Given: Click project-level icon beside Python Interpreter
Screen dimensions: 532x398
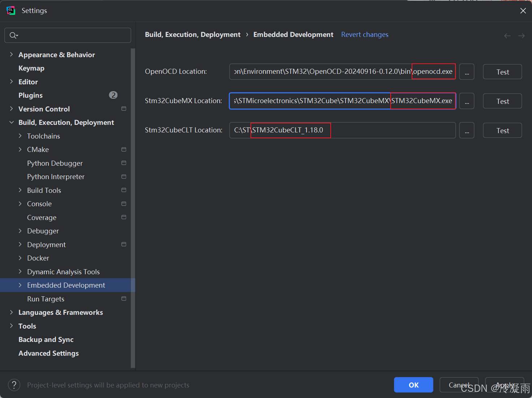Looking at the screenshot, I should (124, 177).
